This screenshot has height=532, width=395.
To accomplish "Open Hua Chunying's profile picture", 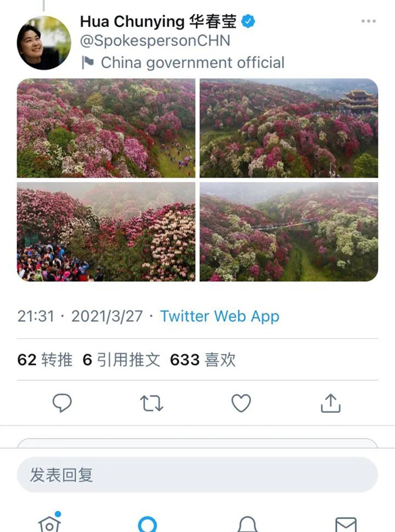I will [x=44, y=43].
